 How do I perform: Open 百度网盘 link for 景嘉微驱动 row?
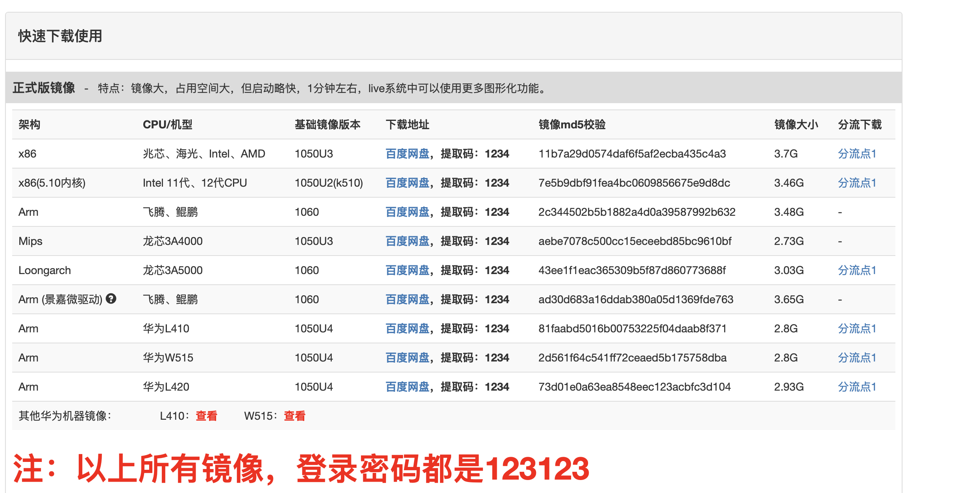pyautogui.click(x=407, y=300)
